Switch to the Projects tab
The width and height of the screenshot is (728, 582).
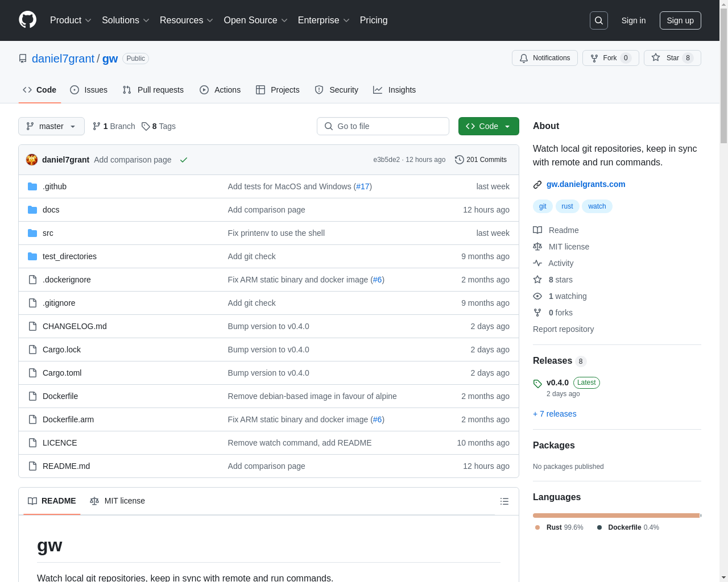tap(278, 90)
